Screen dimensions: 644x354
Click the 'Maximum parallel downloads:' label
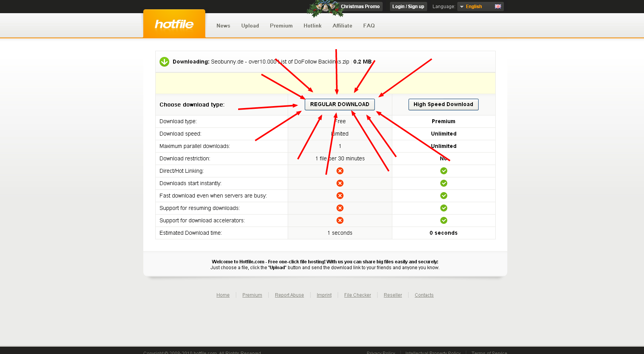pyautogui.click(x=195, y=146)
